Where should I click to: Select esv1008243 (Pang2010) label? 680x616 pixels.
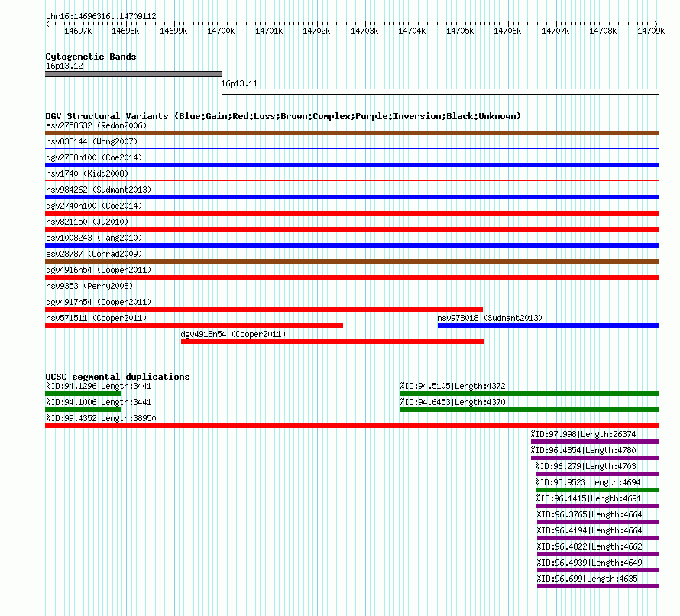coord(94,238)
